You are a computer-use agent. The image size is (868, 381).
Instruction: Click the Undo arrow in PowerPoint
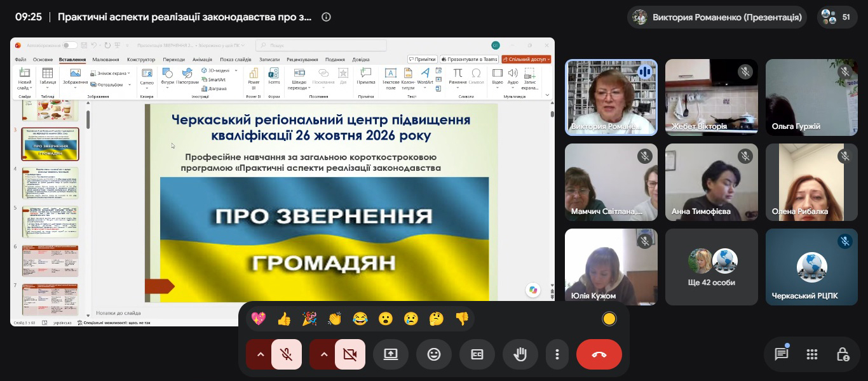[x=94, y=45]
